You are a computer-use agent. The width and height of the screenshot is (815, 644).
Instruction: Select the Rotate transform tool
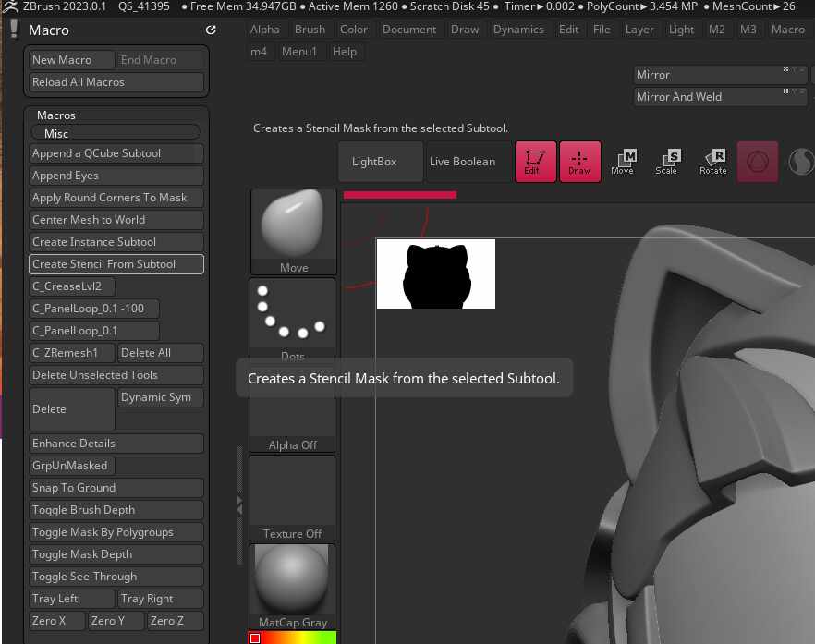(713, 162)
